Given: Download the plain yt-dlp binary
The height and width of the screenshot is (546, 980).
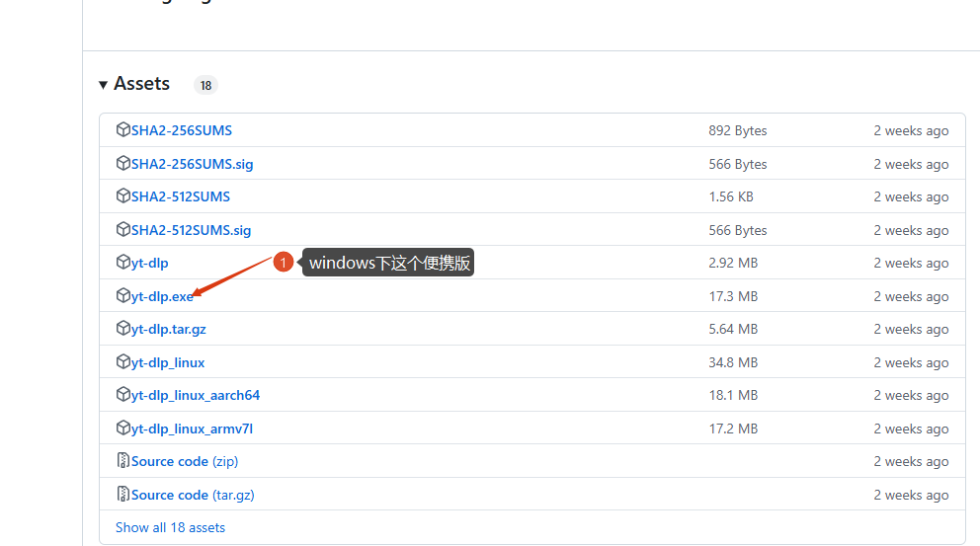Looking at the screenshot, I should coord(149,263).
